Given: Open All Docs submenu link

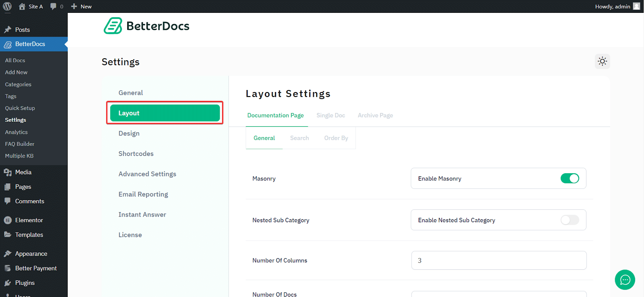Looking at the screenshot, I should click(x=15, y=60).
